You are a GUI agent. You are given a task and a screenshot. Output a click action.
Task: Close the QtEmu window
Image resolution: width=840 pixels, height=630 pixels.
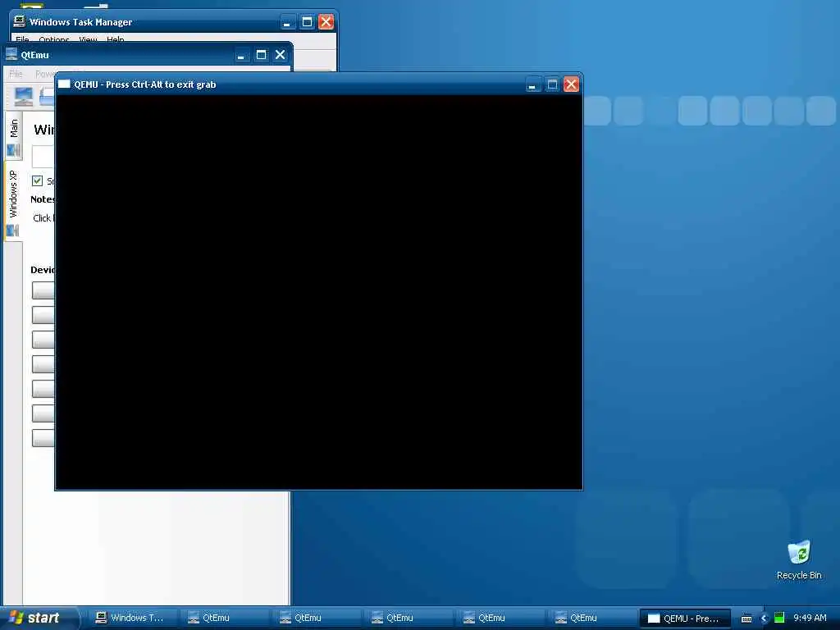pos(281,55)
